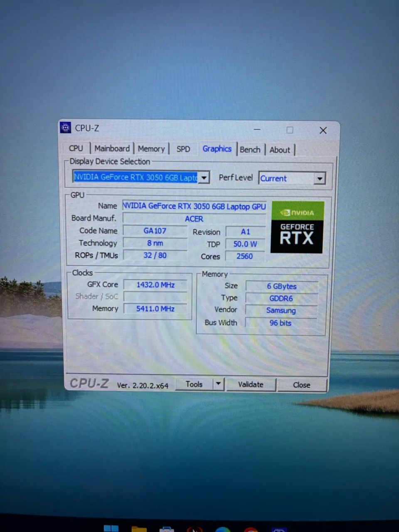Screen dimensions: 399x532
Task: Close the CPU-Z window with X
Action: (x=323, y=131)
